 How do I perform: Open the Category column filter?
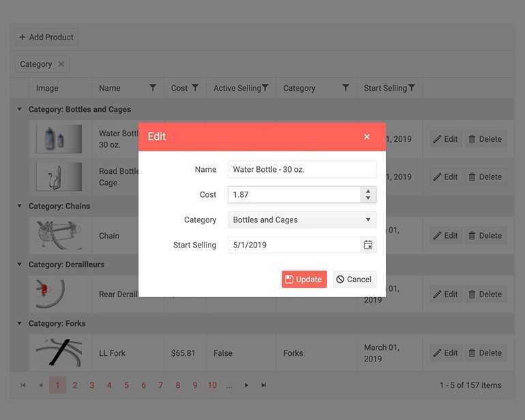pos(346,88)
